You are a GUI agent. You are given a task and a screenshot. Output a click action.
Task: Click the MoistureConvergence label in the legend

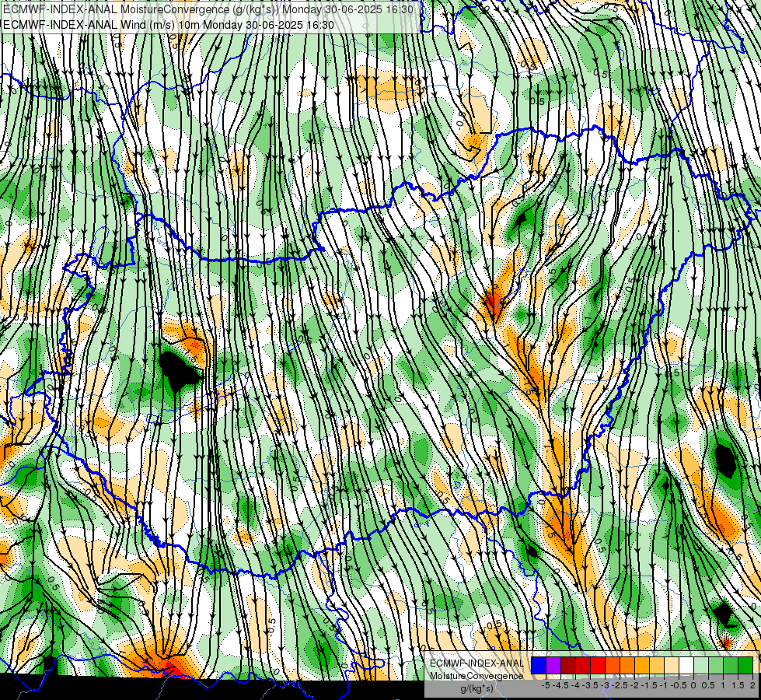point(476,676)
